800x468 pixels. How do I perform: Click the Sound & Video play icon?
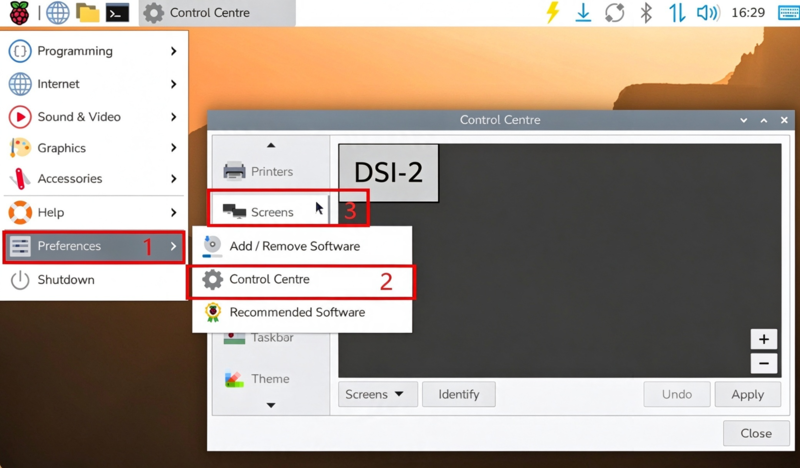[20, 117]
